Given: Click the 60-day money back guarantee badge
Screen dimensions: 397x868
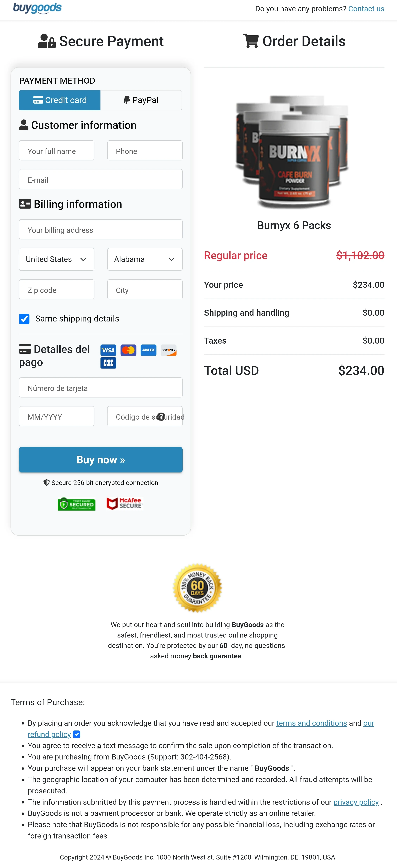Looking at the screenshot, I should click(x=197, y=589).
